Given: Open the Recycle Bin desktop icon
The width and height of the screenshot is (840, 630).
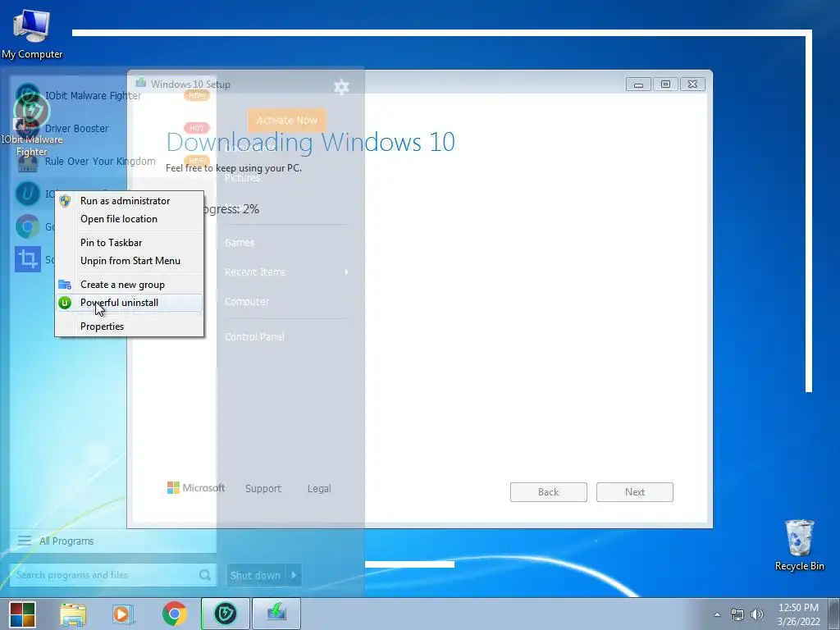Looking at the screenshot, I should pyautogui.click(x=799, y=546).
